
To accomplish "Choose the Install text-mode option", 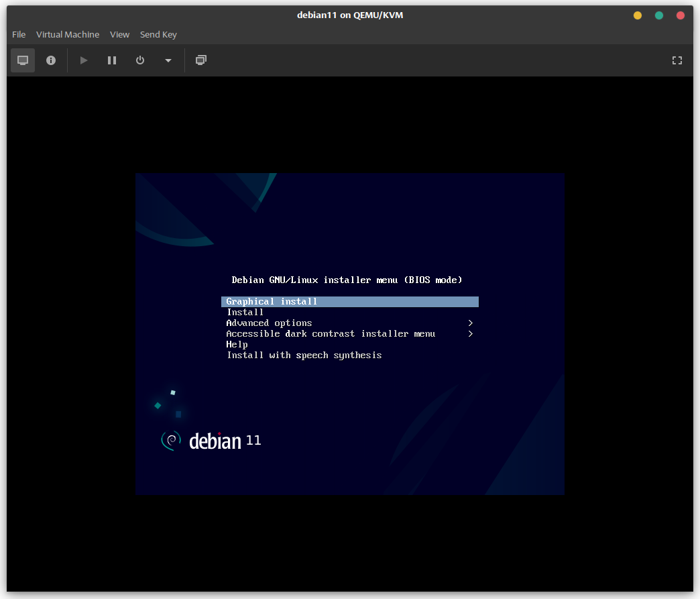I will click(245, 313).
